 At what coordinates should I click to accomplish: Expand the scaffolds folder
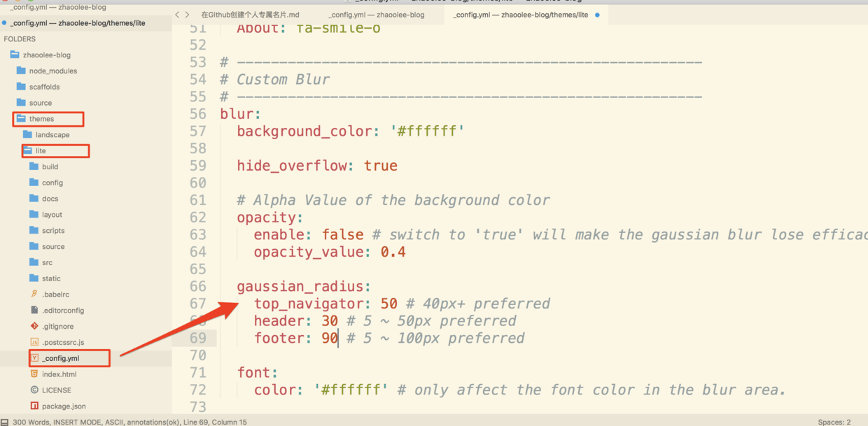44,87
